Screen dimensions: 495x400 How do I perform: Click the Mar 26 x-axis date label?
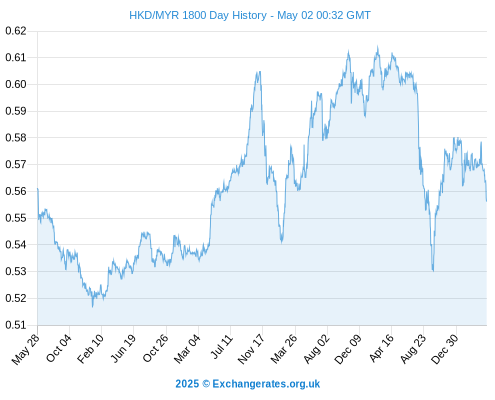284,349
